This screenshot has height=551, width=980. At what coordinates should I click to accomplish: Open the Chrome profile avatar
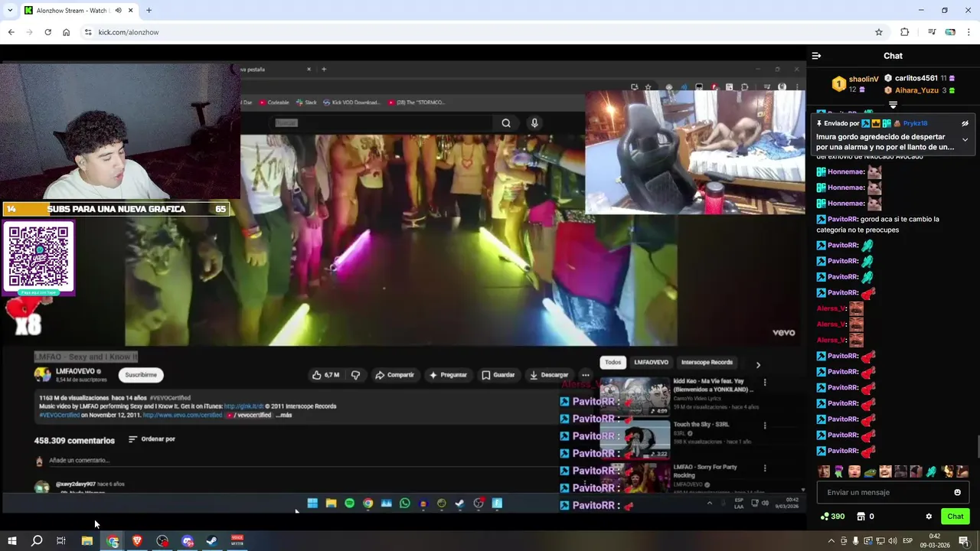(x=950, y=32)
